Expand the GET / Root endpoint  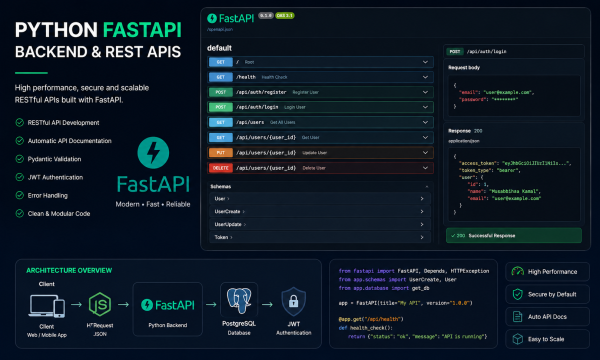pyautogui.click(x=320, y=62)
